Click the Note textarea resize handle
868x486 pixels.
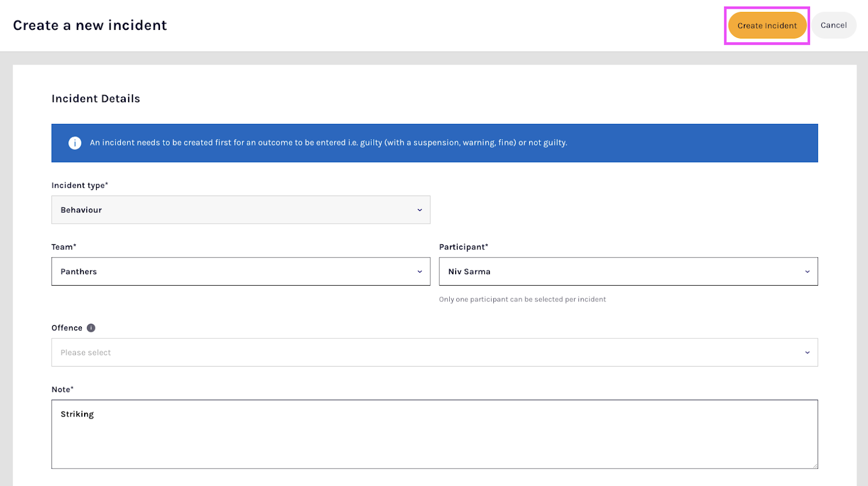coord(815,465)
